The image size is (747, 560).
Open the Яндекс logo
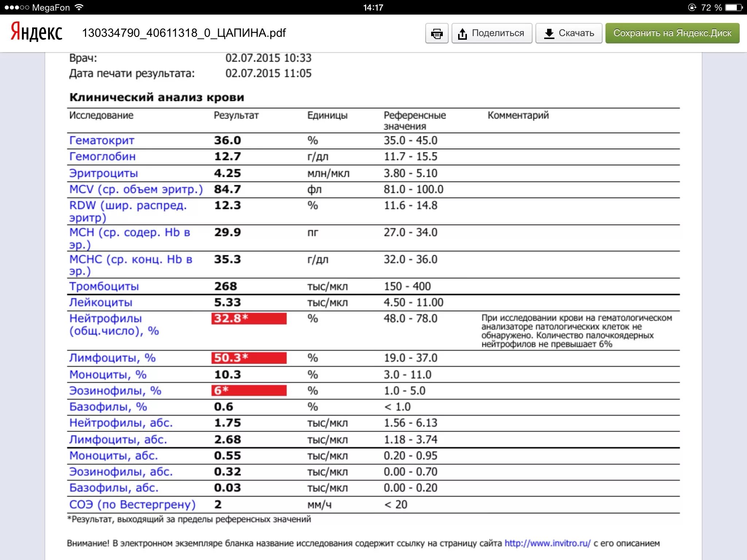click(x=36, y=32)
